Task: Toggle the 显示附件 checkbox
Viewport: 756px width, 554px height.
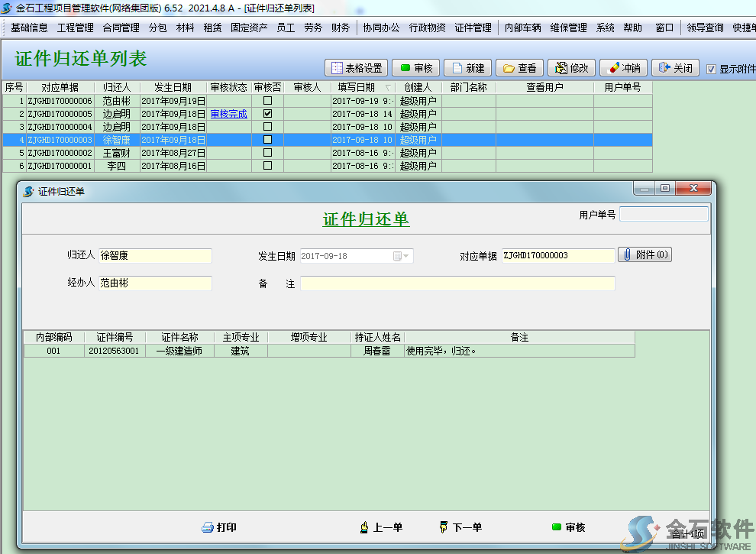Action: (x=712, y=69)
